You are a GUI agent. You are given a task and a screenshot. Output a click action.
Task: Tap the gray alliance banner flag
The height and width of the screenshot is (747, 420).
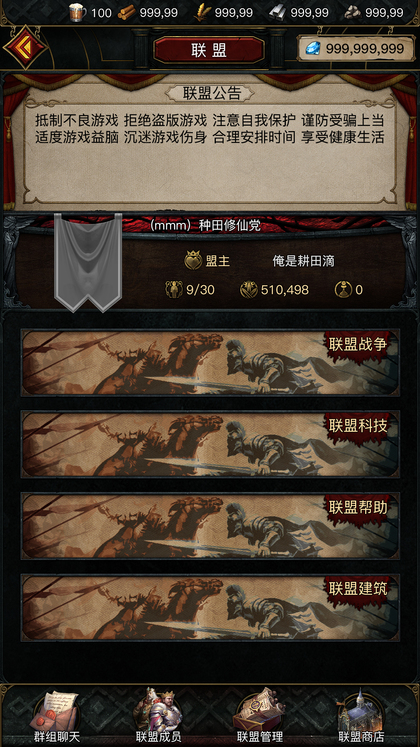tap(88, 262)
